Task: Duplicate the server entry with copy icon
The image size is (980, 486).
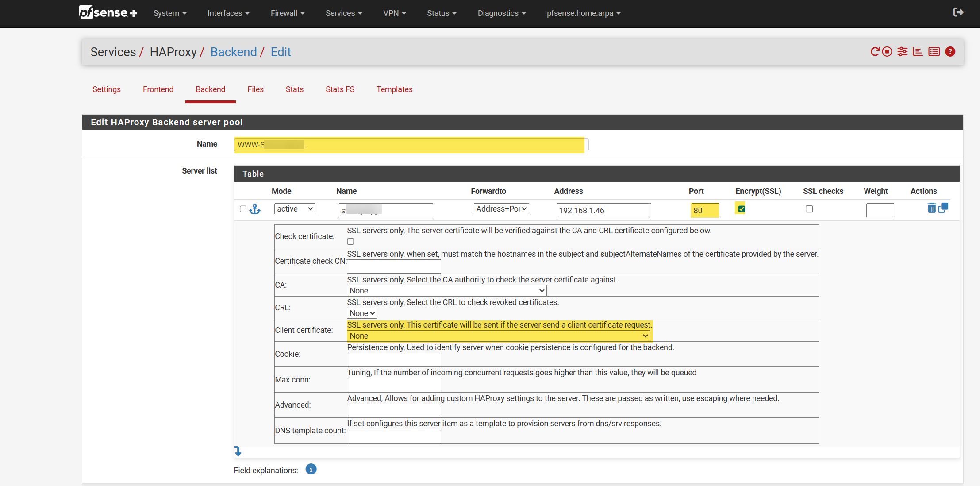Action: 943,208
